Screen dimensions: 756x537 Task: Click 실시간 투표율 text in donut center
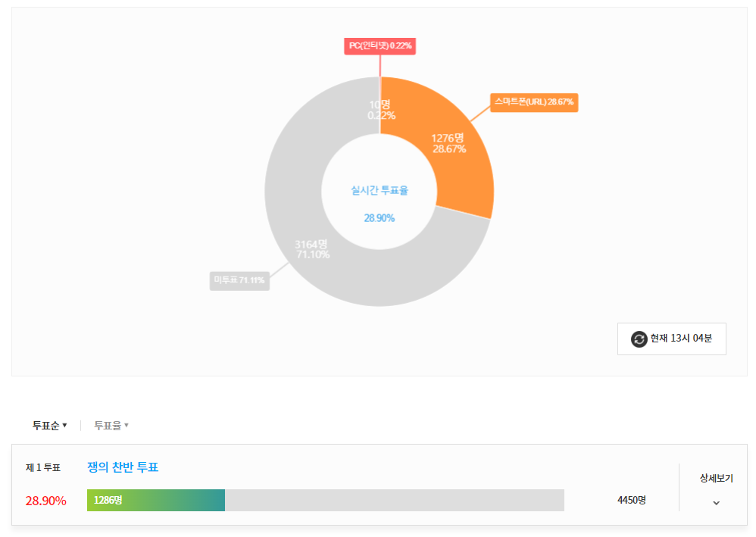[380, 191]
